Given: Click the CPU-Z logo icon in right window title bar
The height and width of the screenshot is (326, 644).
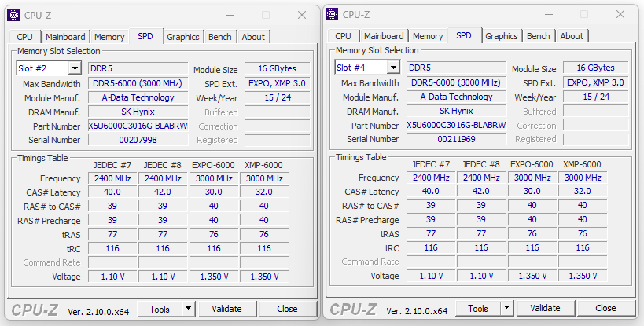Looking at the screenshot, I should tap(332, 14).
